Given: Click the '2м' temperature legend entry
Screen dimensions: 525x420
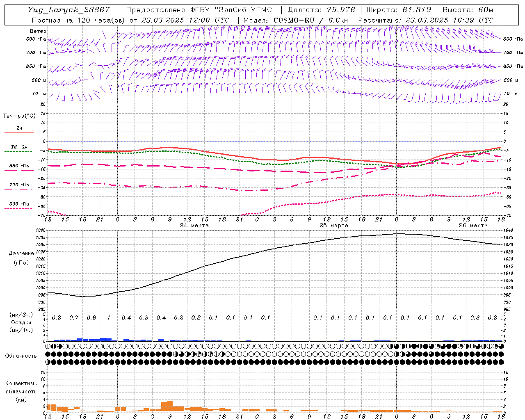Looking at the screenshot, I should [19, 128].
